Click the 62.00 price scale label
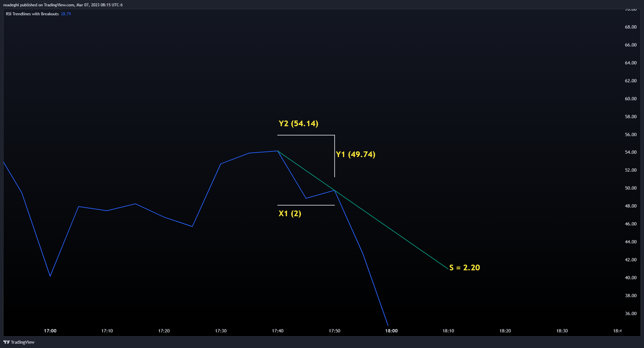The width and height of the screenshot is (644, 348). 631,81
